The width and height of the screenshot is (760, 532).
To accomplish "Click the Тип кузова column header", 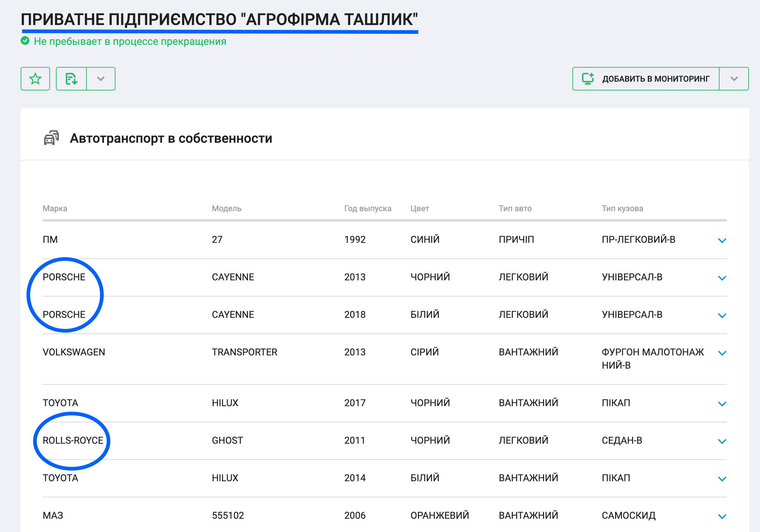I will (622, 208).
